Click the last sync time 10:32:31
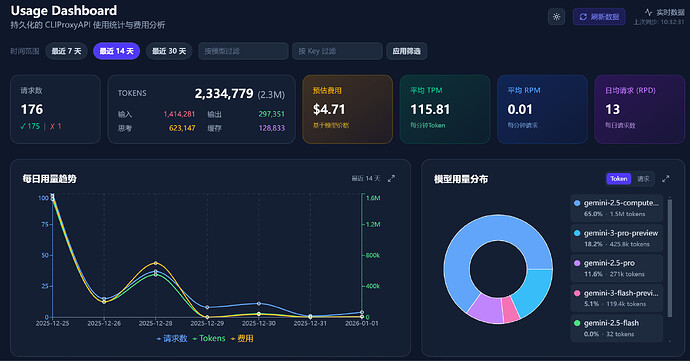Viewport: 690px width, 361px height. (x=659, y=22)
